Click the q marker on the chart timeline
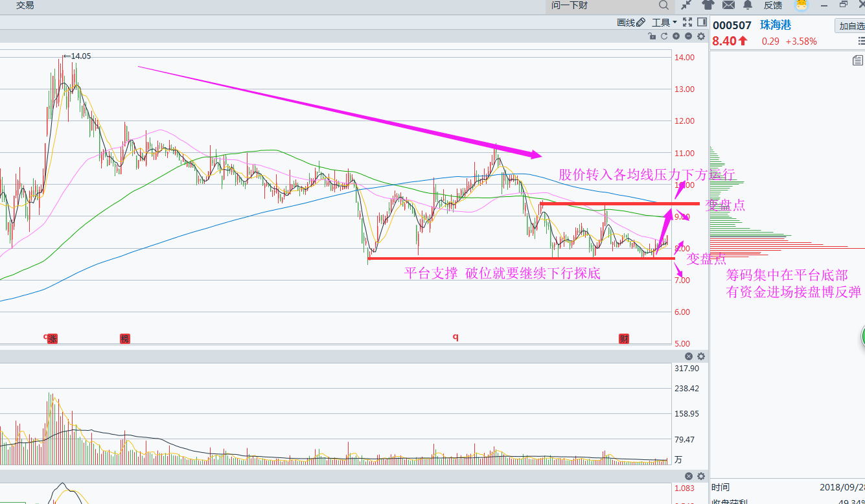 (456, 337)
